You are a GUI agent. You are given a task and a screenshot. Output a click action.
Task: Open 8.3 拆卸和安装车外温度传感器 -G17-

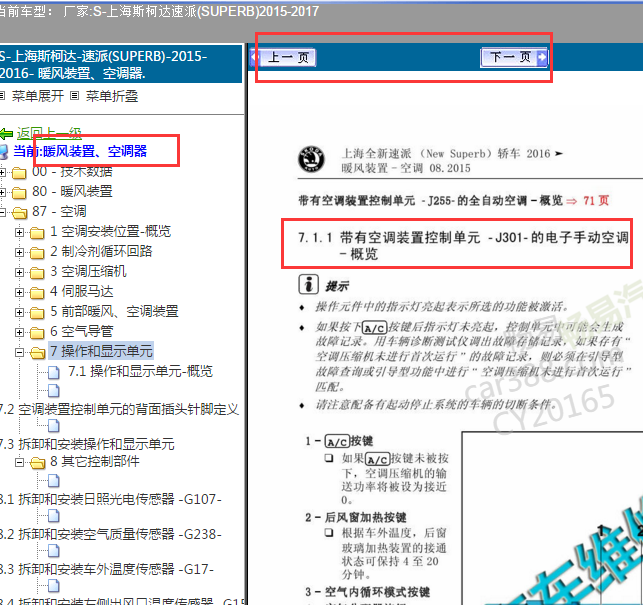107,570
